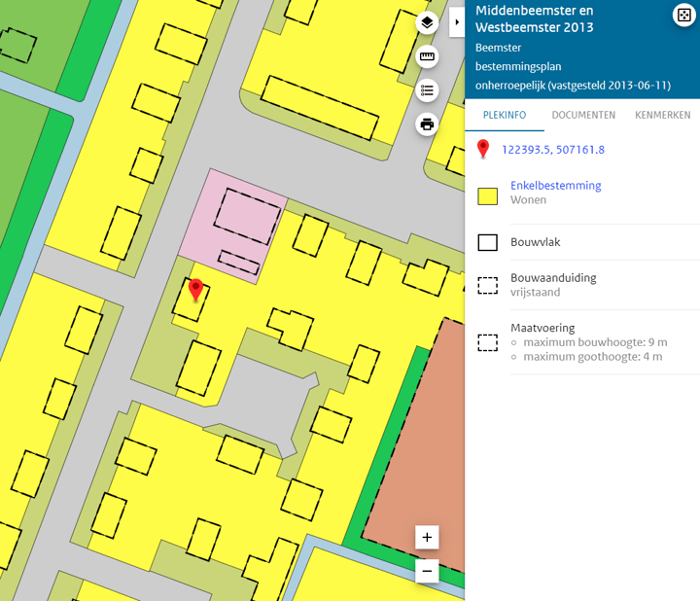The width and height of the screenshot is (700, 601).
Task: Open the legend list button
Action: tap(426, 90)
